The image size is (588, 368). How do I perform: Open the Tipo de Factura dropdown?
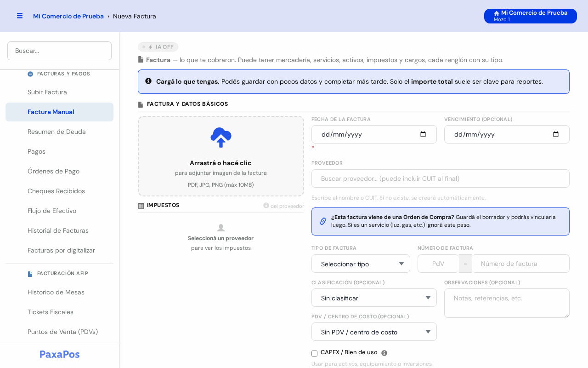(361, 264)
